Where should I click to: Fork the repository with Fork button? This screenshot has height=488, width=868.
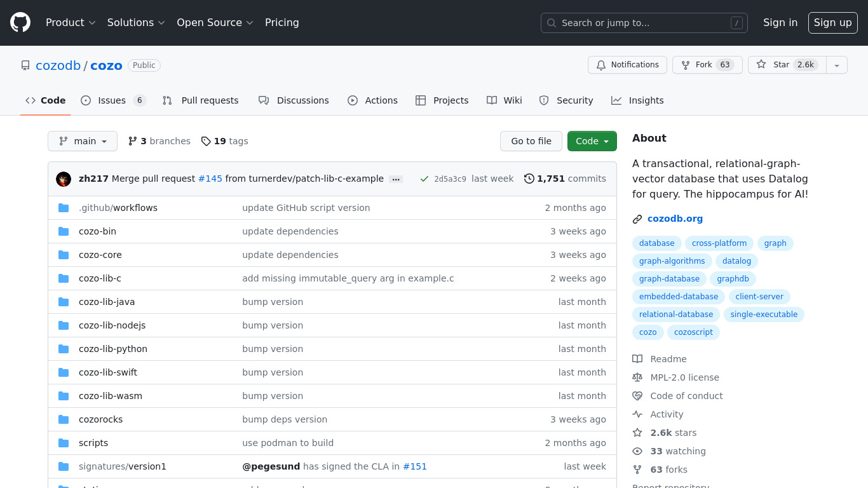(x=707, y=65)
